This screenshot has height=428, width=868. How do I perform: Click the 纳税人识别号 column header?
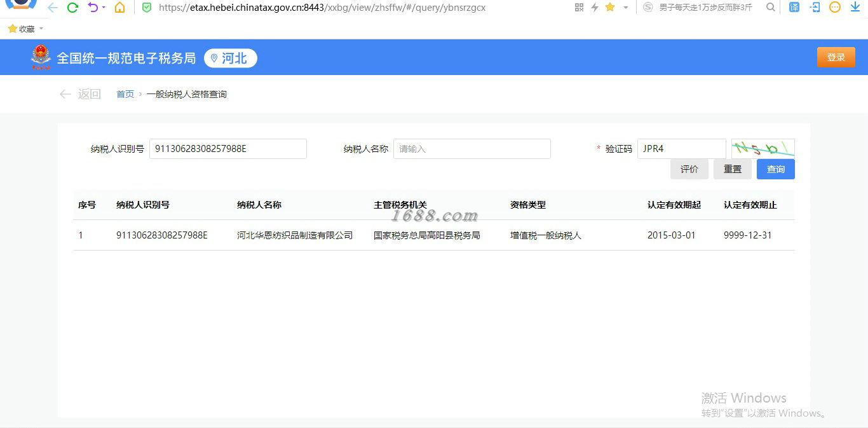coord(143,205)
